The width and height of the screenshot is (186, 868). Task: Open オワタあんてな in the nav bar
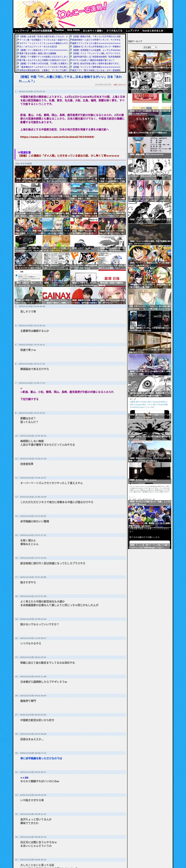[114, 30]
